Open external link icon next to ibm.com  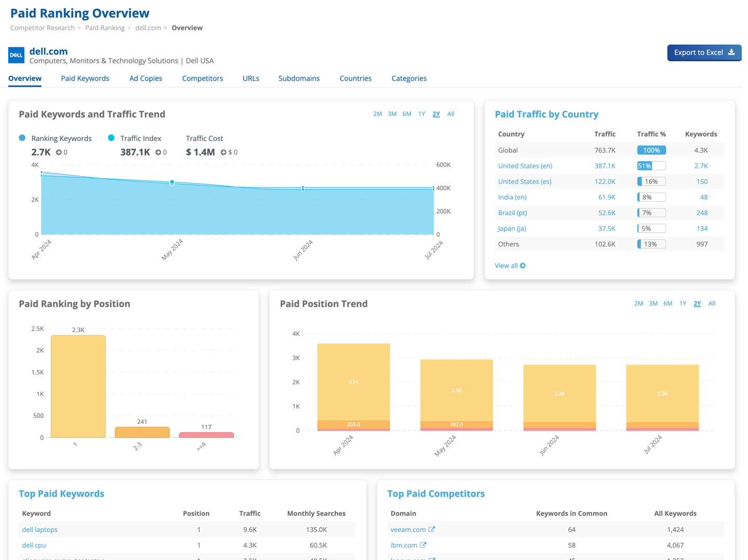click(423, 545)
